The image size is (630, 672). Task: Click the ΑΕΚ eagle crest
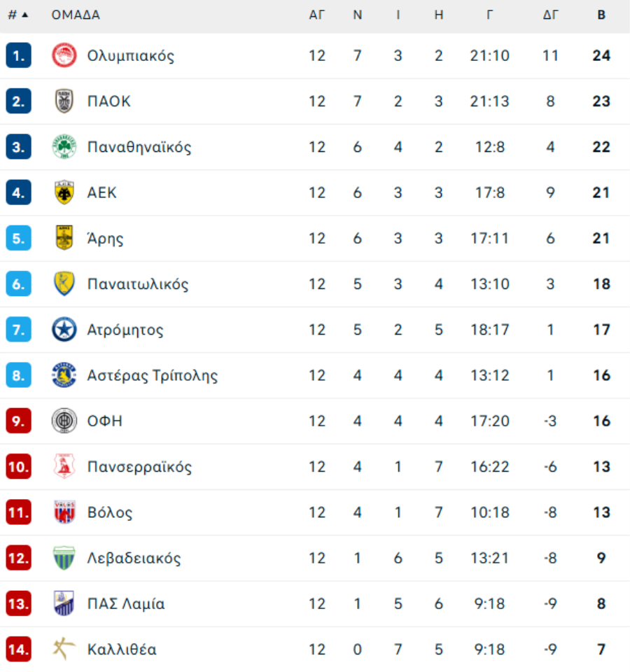[x=64, y=192]
